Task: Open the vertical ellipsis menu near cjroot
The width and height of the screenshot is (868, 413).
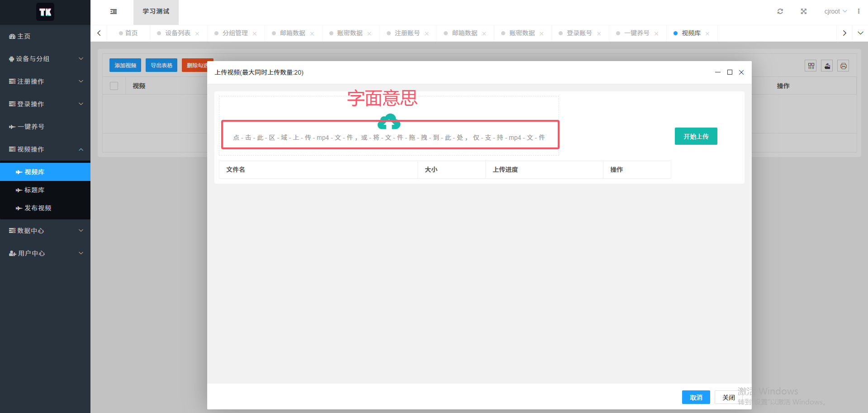Action: click(x=859, y=11)
